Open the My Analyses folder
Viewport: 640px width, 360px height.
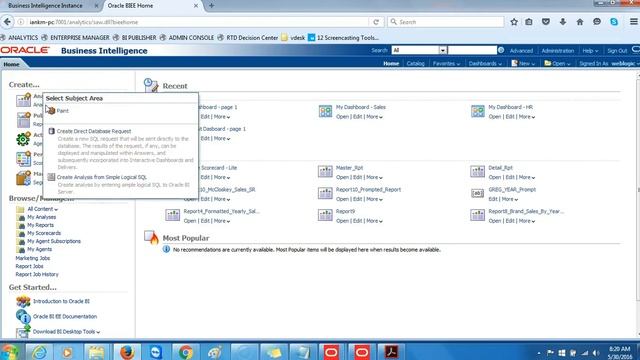[41, 217]
